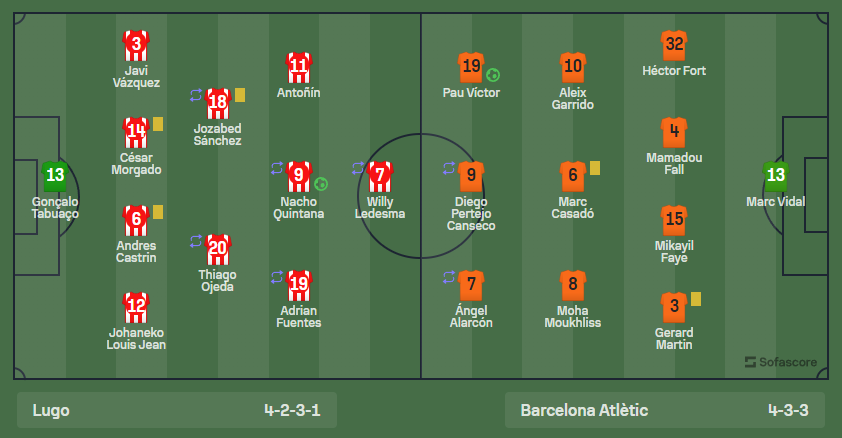Select Héctor Fort's number 32 jersey
Screen dimensions: 842x438
click(x=674, y=45)
